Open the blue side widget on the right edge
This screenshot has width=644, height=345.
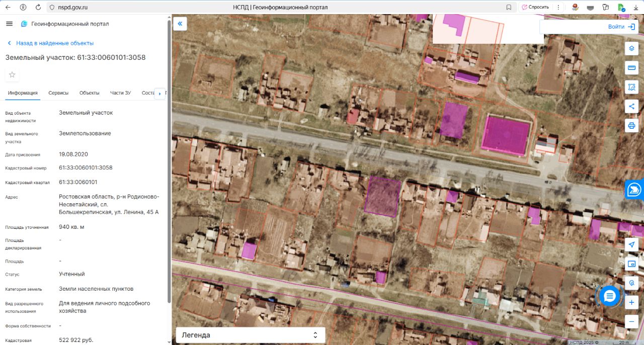(634, 190)
